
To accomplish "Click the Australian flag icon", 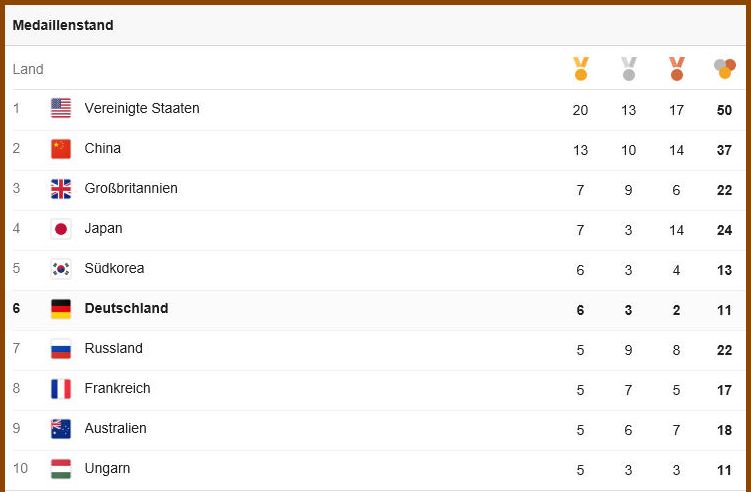I will pos(61,429).
